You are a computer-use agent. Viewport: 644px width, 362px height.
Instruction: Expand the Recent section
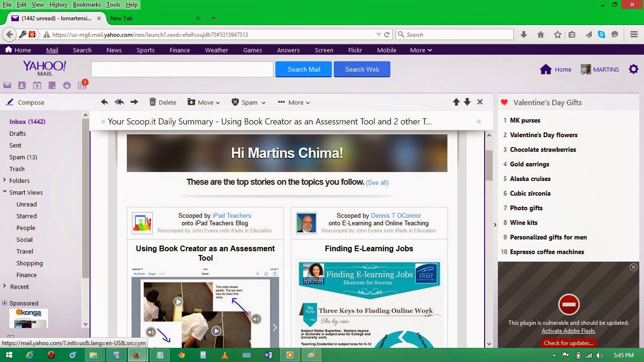point(5,286)
